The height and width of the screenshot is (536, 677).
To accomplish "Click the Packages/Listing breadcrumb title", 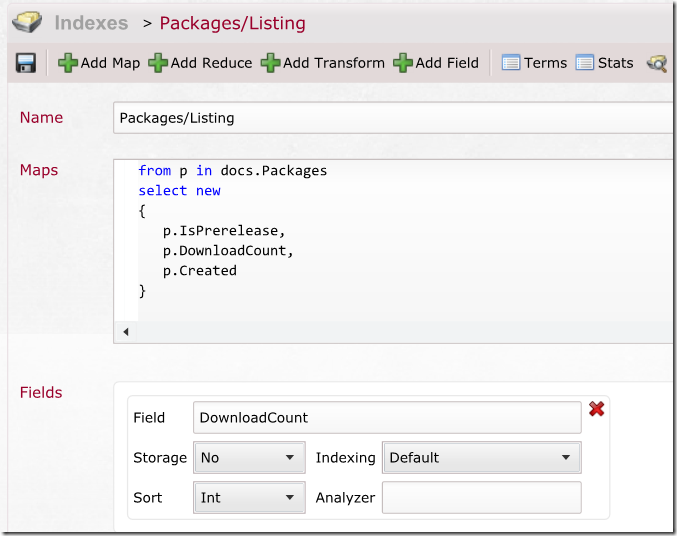I will [x=233, y=23].
